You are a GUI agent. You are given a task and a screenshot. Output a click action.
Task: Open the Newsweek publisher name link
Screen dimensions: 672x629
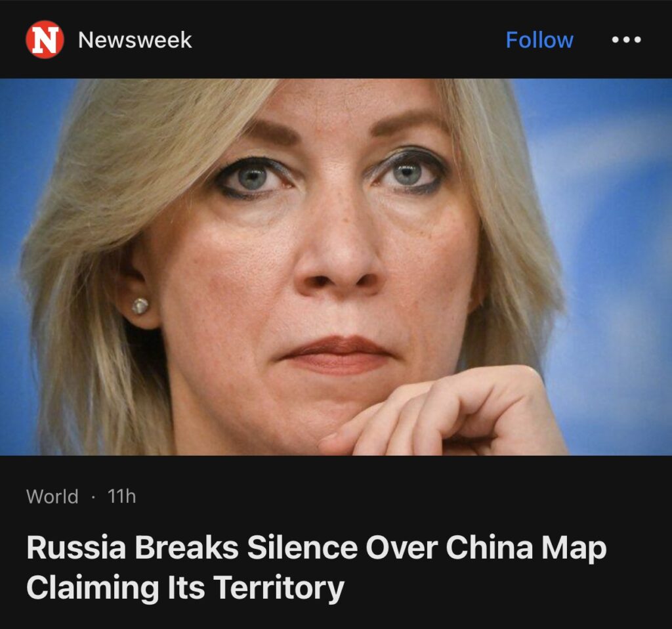tap(135, 40)
